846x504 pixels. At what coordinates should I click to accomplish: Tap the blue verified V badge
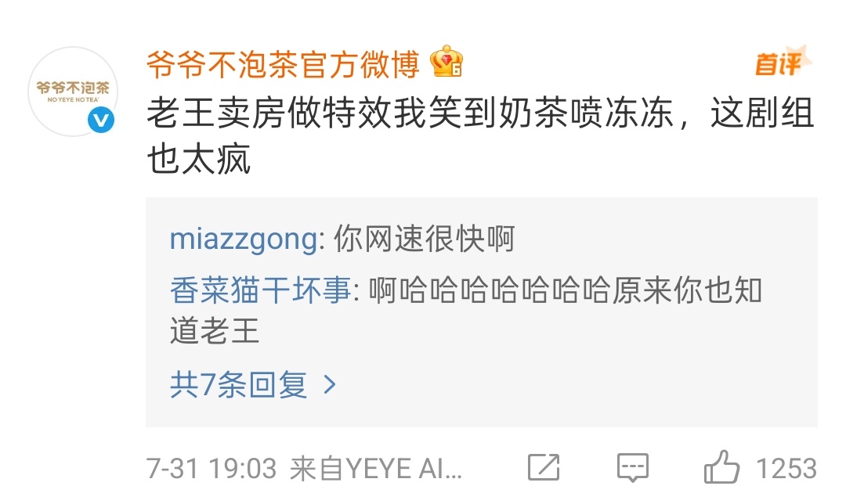[x=101, y=120]
